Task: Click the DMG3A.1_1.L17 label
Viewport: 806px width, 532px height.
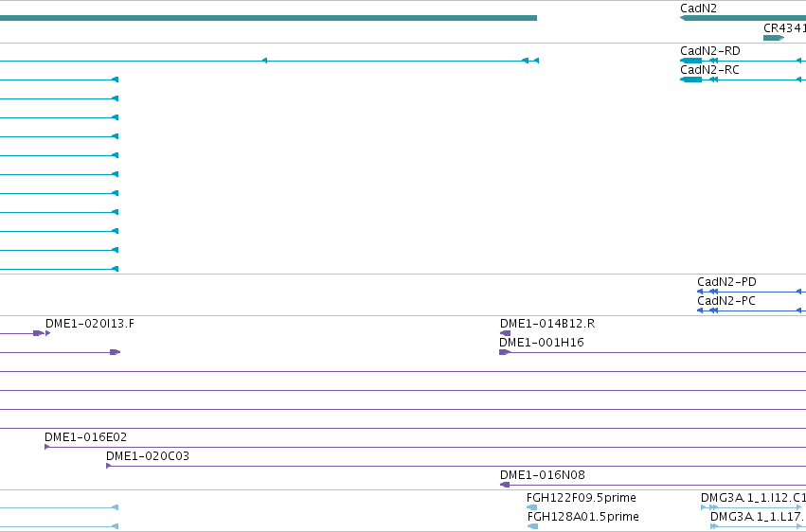Action: coord(759,517)
